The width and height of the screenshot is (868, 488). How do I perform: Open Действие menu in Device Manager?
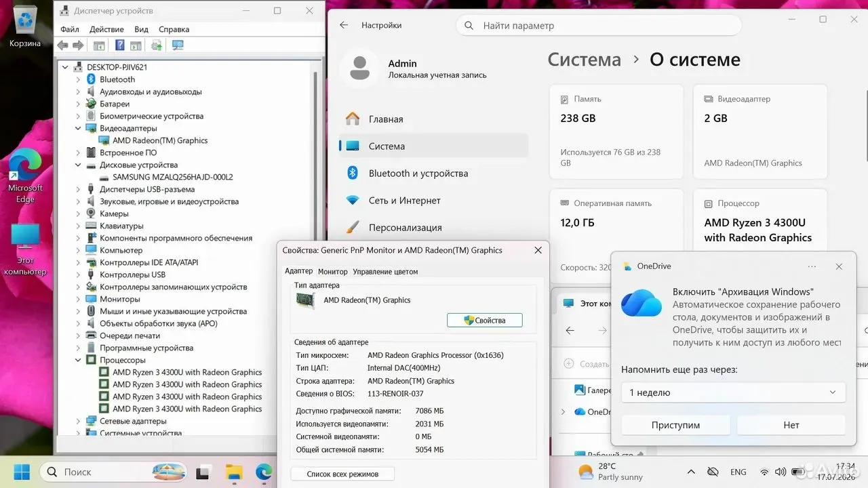pos(106,29)
